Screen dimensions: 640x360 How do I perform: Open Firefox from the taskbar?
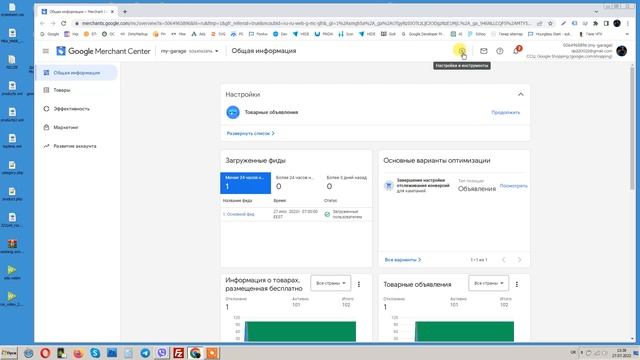pyautogui.click(x=78, y=353)
